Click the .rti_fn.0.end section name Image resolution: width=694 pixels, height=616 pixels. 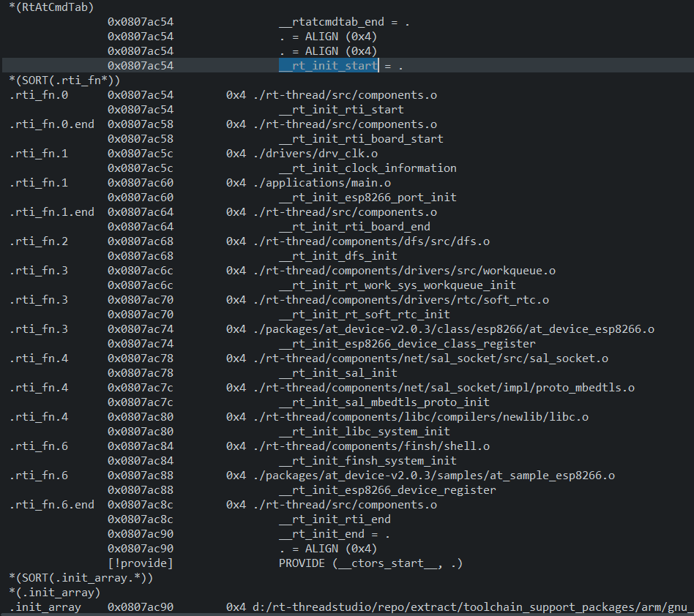click(52, 124)
